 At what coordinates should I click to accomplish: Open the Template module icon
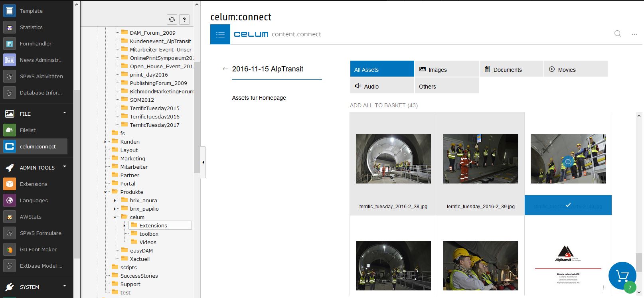pyautogui.click(x=10, y=11)
